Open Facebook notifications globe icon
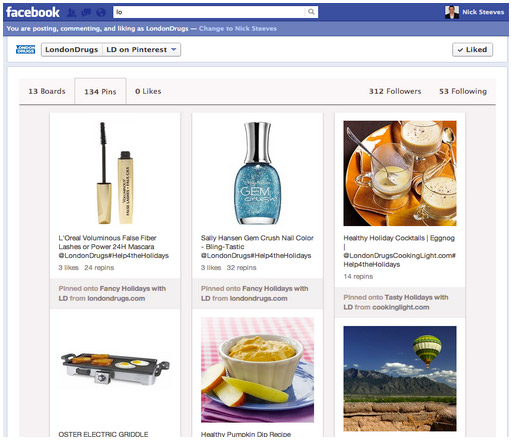The image size is (511, 443). [x=101, y=12]
